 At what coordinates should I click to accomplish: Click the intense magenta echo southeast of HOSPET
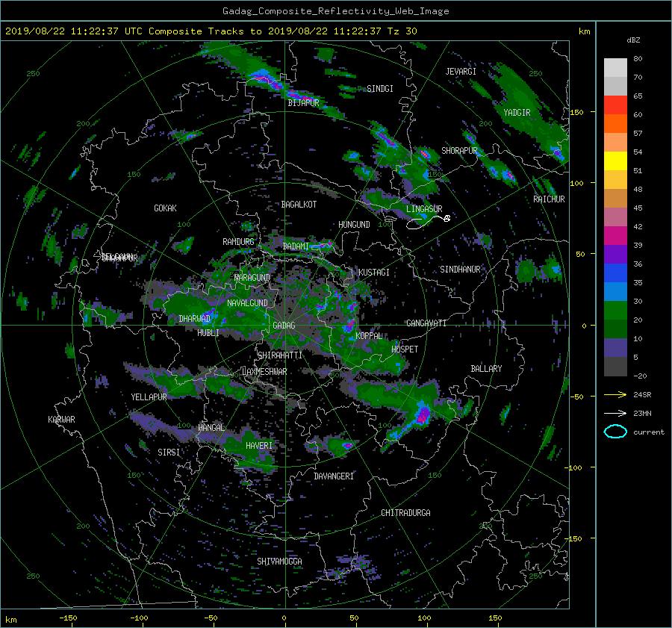coord(423,415)
